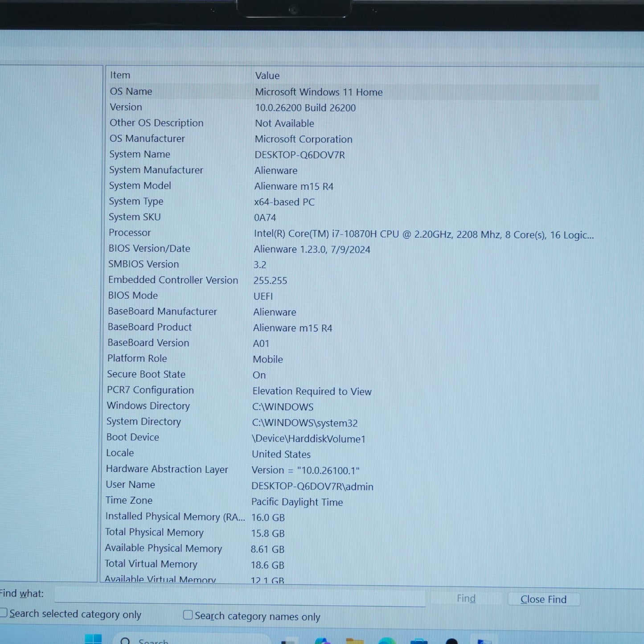The width and height of the screenshot is (644, 644).
Task: Click the 'Not Available' value
Action: pos(284,123)
